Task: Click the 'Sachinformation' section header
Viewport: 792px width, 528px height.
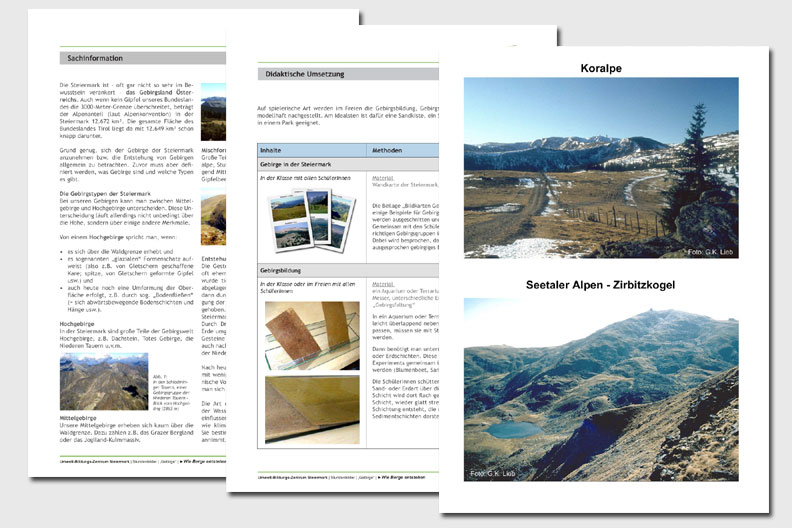Action: pyautogui.click(x=142, y=58)
